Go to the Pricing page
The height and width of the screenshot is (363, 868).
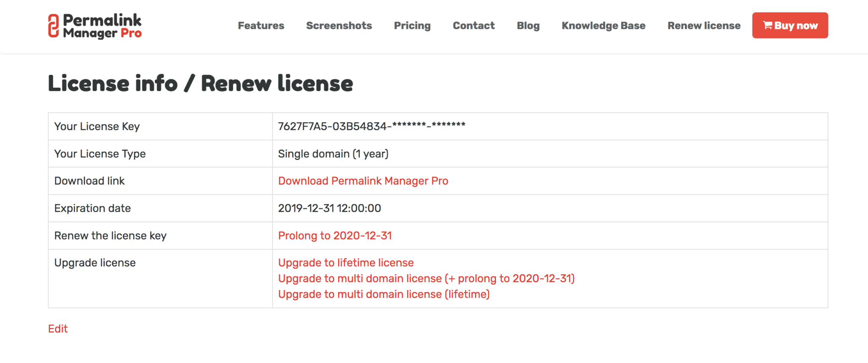(412, 25)
